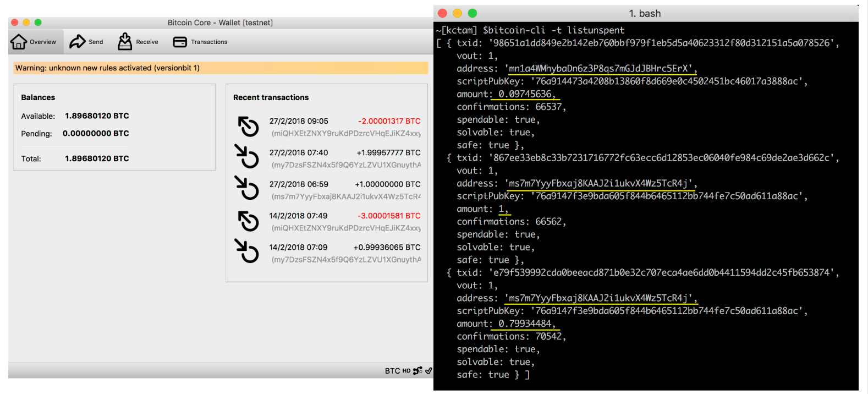Click the 27/2/2018 07:40 transaction date
868x394 pixels.
pos(299,152)
